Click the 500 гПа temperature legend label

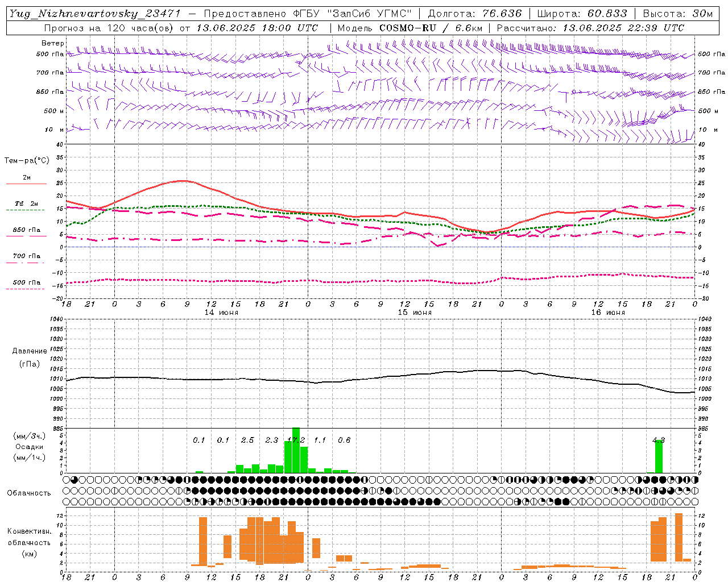[27, 282]
